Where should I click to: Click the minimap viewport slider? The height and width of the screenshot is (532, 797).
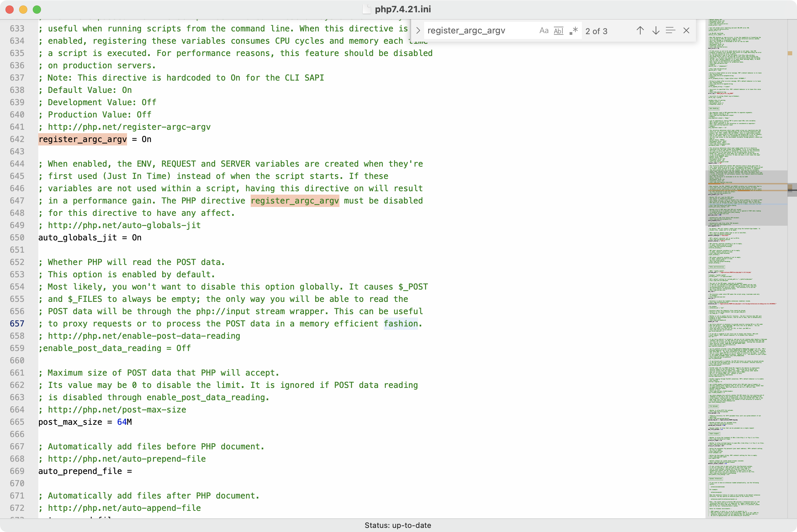click(746, 198)
